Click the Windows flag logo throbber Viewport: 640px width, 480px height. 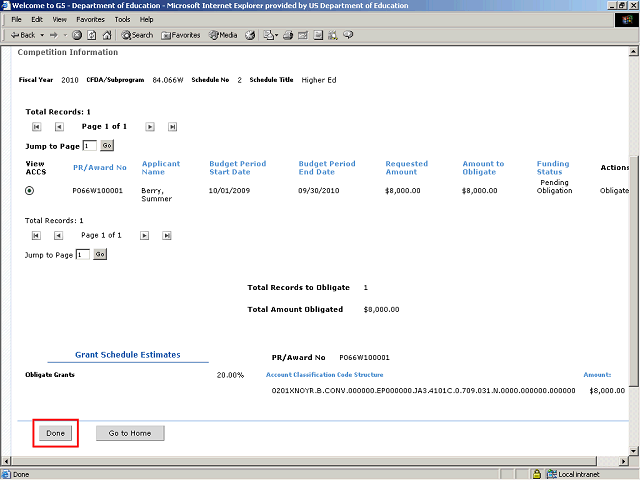coord(627,20)
